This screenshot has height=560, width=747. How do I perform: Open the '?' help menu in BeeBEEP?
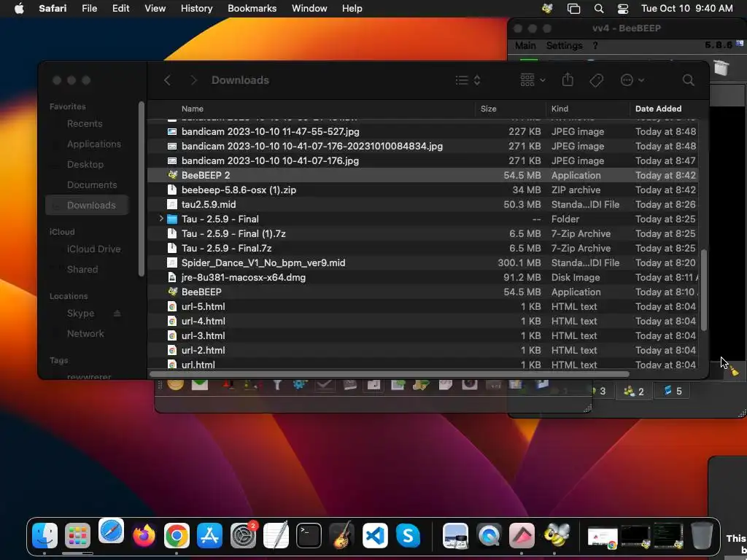tap(595, 46)
